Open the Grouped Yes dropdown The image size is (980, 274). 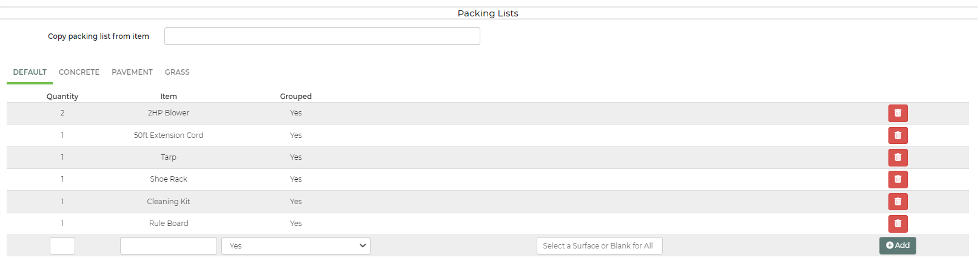coord(296,245)
